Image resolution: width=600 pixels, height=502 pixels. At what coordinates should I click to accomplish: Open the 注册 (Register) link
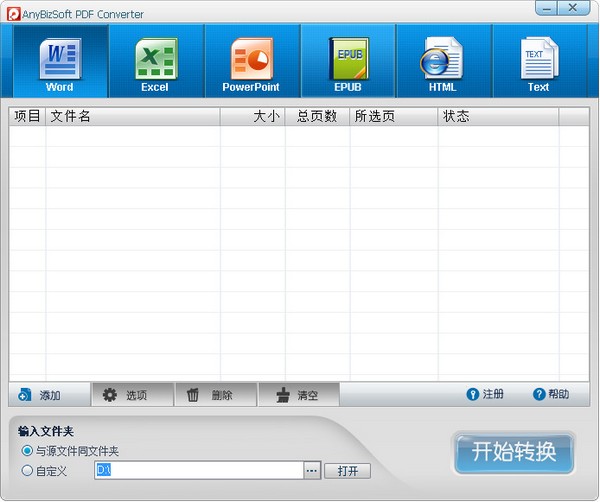pos(485,394)
